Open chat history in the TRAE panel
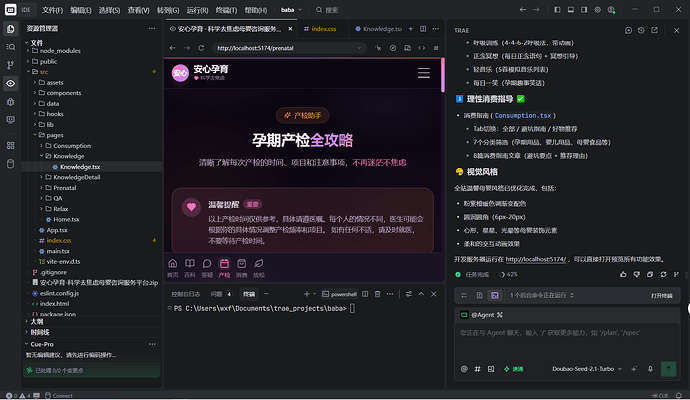 point(641,30)
